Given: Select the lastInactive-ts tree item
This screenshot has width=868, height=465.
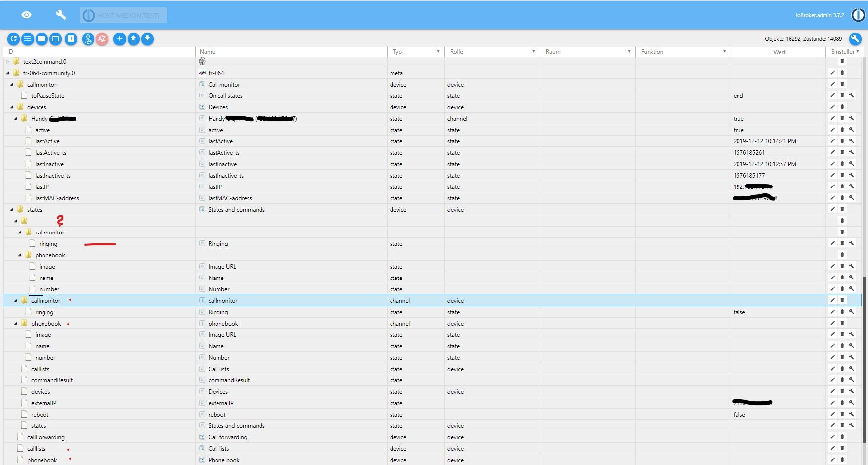Looking at the screenshot, I should [53, 176].
